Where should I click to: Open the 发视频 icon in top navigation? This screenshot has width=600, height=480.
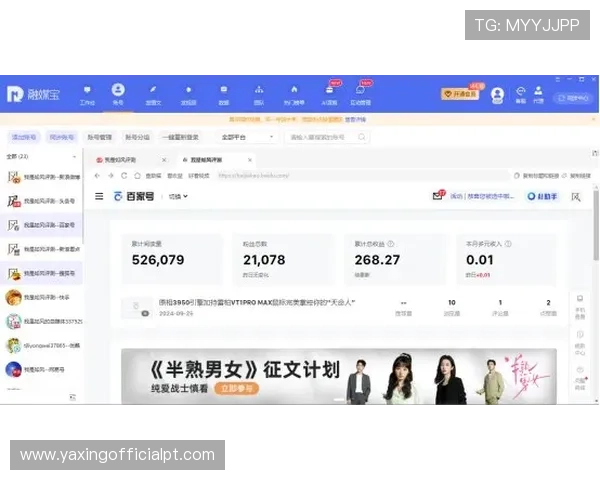pyautogui.click(x=188, y=90)
